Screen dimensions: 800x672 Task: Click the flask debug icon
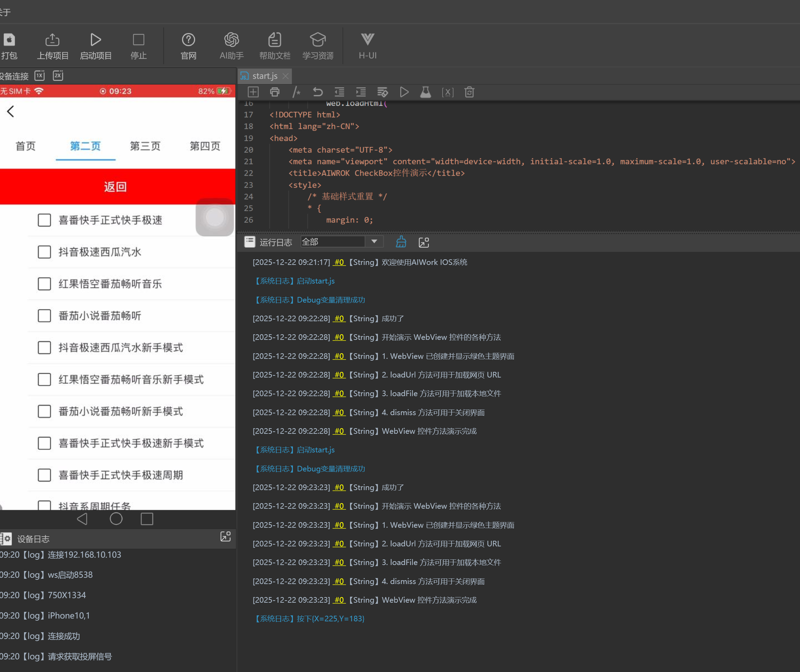[426, 92]
